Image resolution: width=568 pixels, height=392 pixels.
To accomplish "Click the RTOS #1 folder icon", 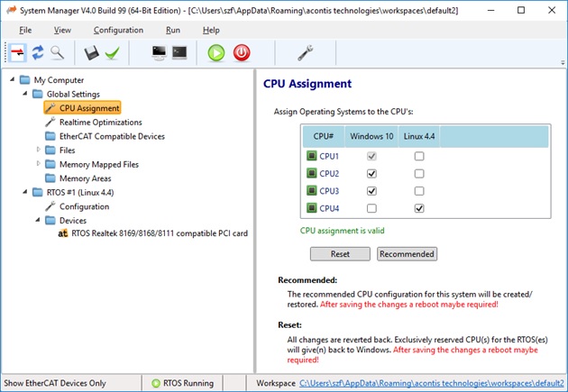I will point(38,192).
